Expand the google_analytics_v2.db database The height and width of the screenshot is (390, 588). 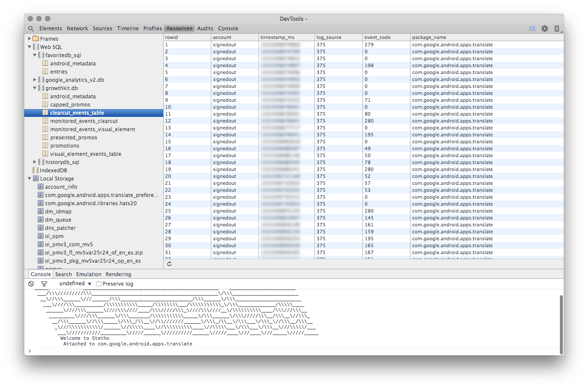coord(35,80)
